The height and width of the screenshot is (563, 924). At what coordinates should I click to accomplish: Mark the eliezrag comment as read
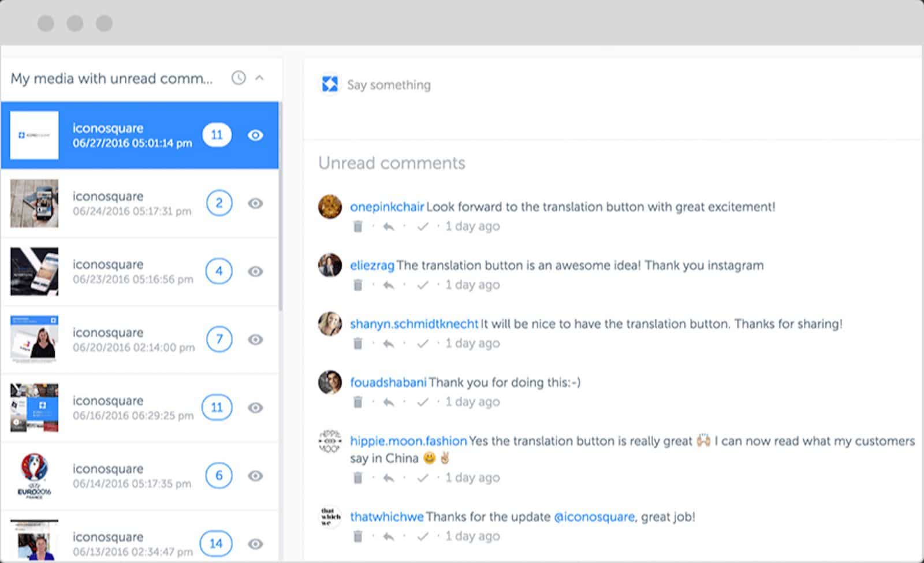point(423,285)
